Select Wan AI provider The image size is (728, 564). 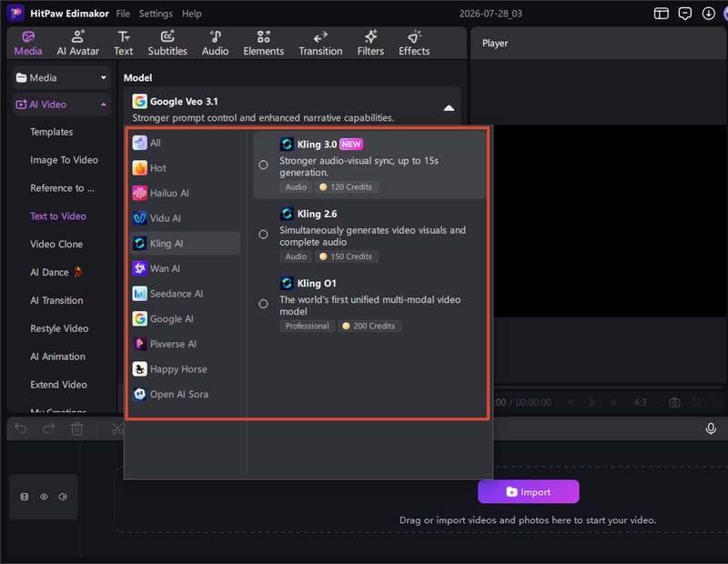(185, 268)
